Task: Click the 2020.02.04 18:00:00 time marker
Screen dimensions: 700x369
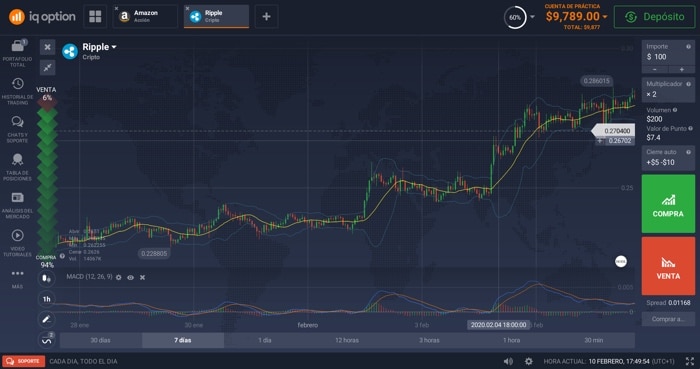Action: click(x=499, y=325)
